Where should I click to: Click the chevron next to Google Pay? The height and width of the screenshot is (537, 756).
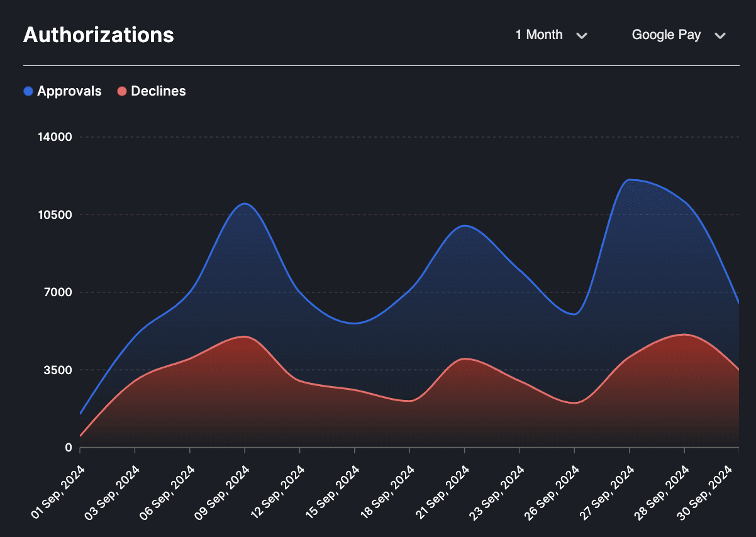tap(720, 35)
